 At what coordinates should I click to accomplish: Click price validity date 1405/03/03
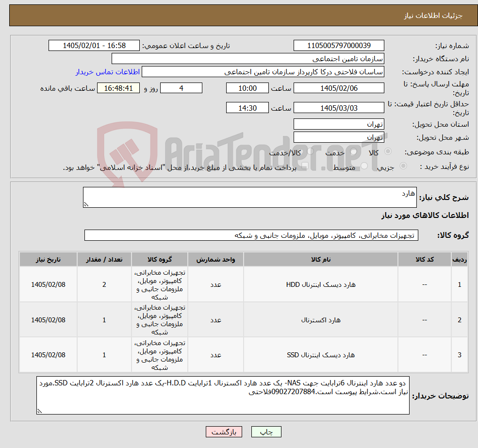339,108
